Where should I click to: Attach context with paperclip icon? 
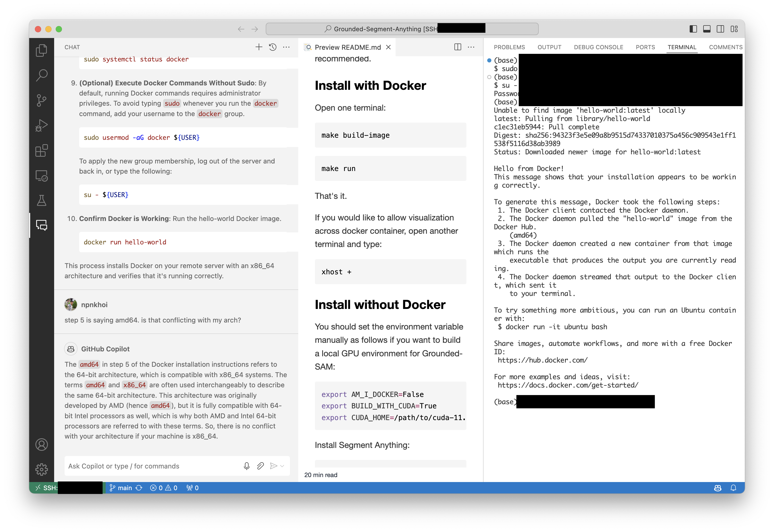pyautogui.click(x=260, y=466)
